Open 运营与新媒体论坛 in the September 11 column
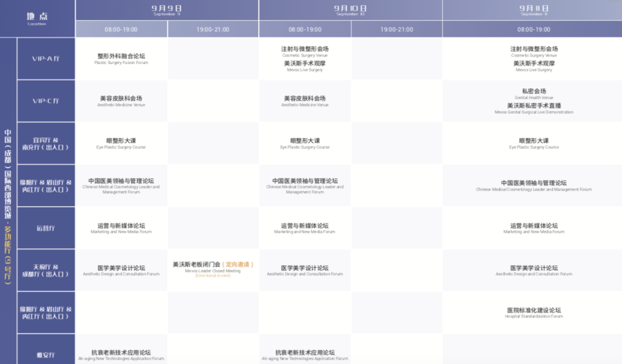This screenshot has width=622, height=364. click(x=533, y=229)
